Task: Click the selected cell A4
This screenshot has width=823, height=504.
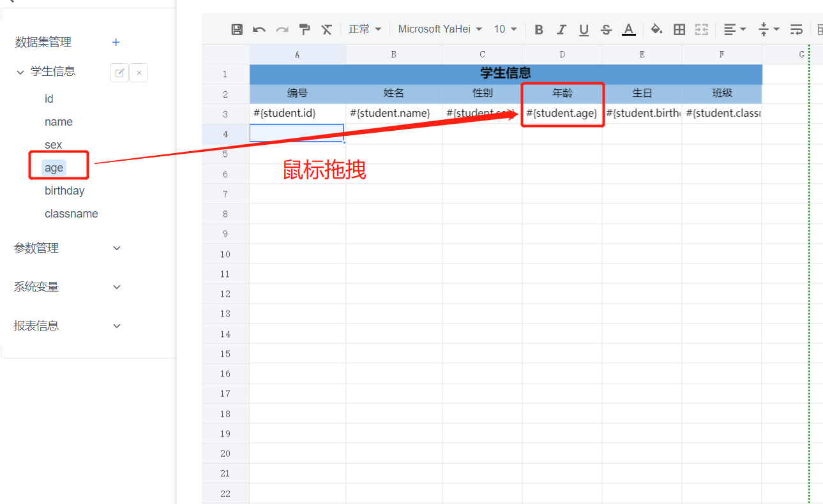Action: 297,133
